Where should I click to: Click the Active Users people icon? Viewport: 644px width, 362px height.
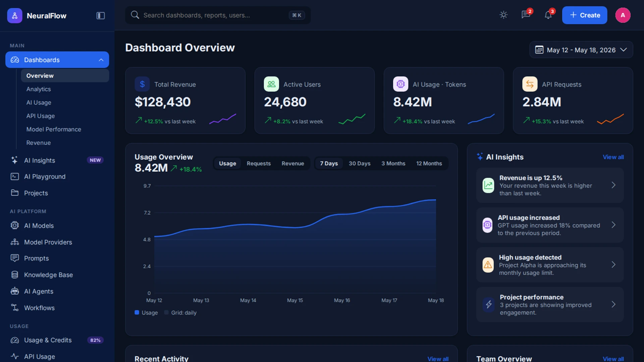271,84
